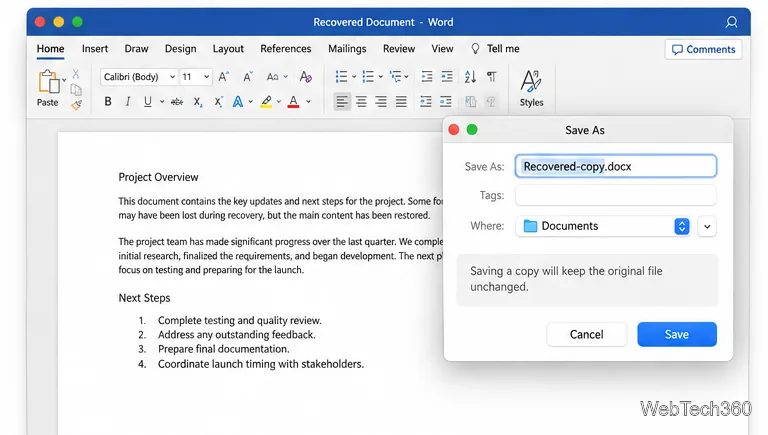Click 'Address any outstanding feedback.' list item
The width and height of the screenshot is (768, 435).
click(237, 335)
